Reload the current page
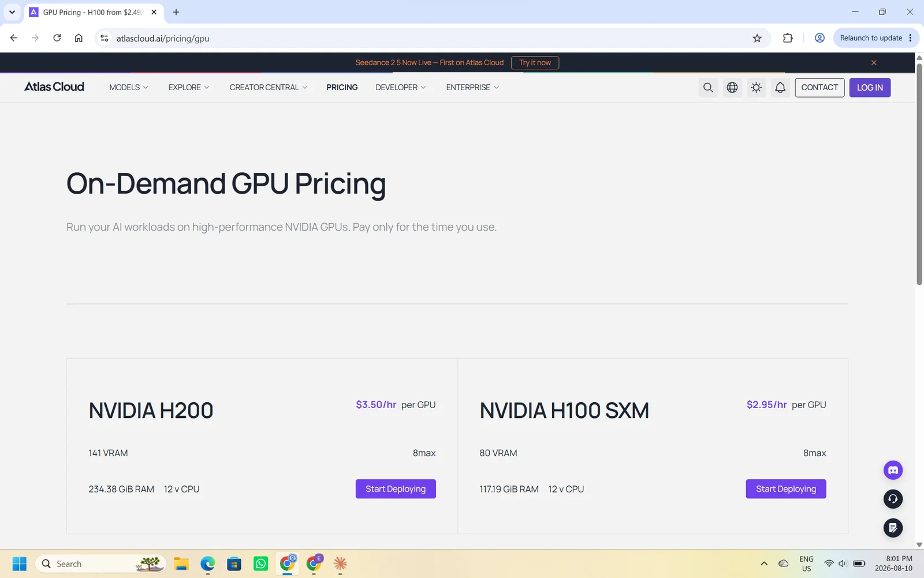This screenshot has width=924, height=578. [57, 38]
